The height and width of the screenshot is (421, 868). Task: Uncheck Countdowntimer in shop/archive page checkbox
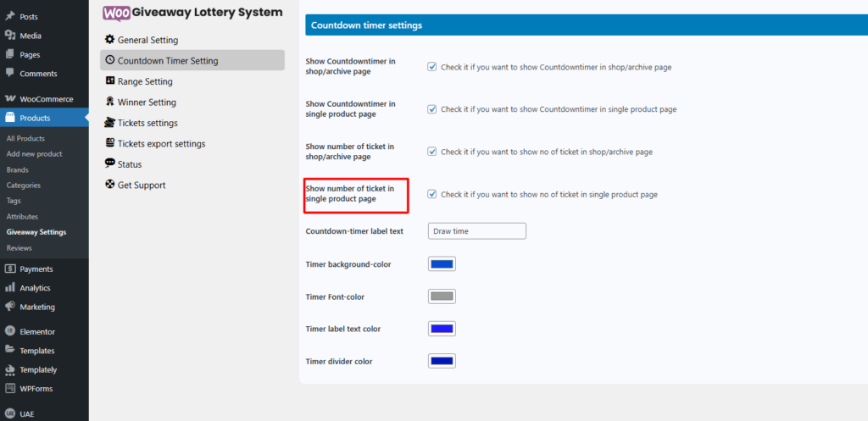432,67
